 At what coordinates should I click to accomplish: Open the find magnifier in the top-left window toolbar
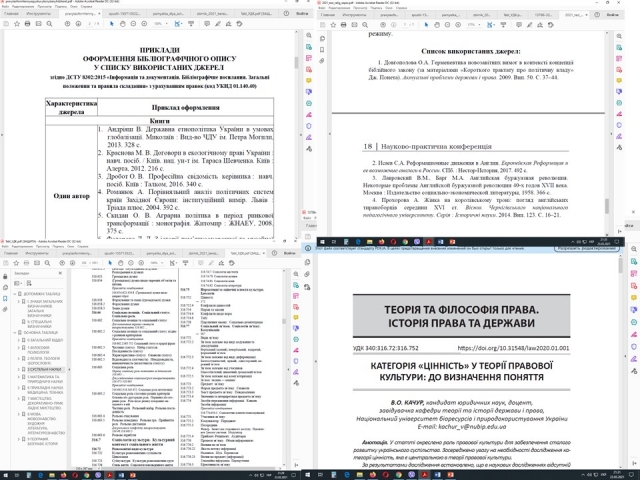tap(49, 24)
